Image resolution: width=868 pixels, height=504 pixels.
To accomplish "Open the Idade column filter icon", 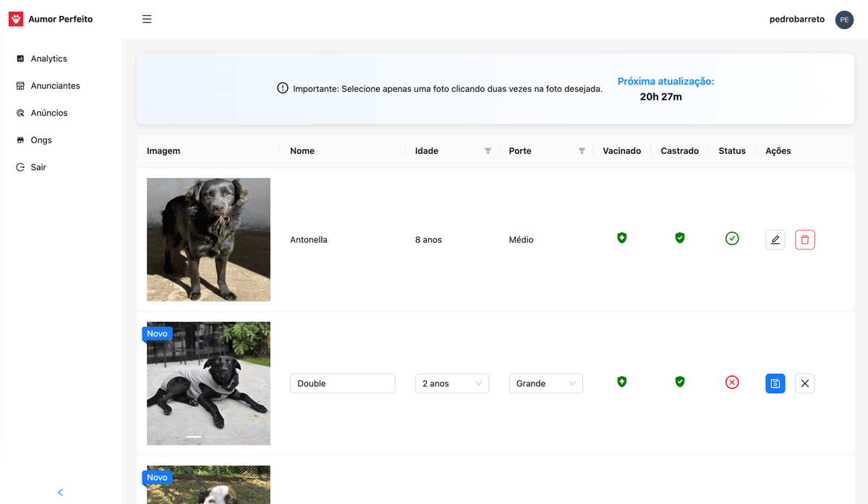I will point(488,151).
